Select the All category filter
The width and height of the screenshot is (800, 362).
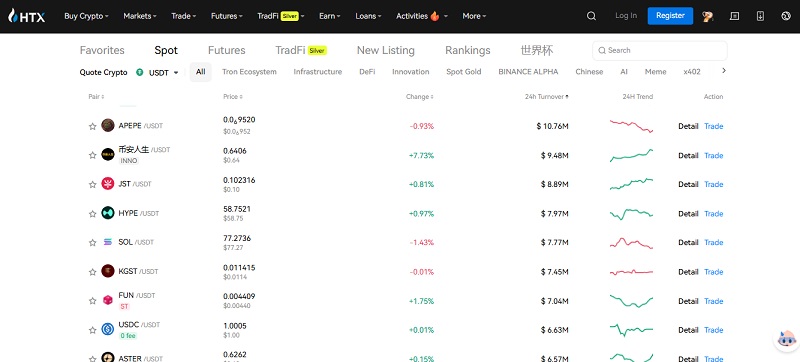[201, 72]
